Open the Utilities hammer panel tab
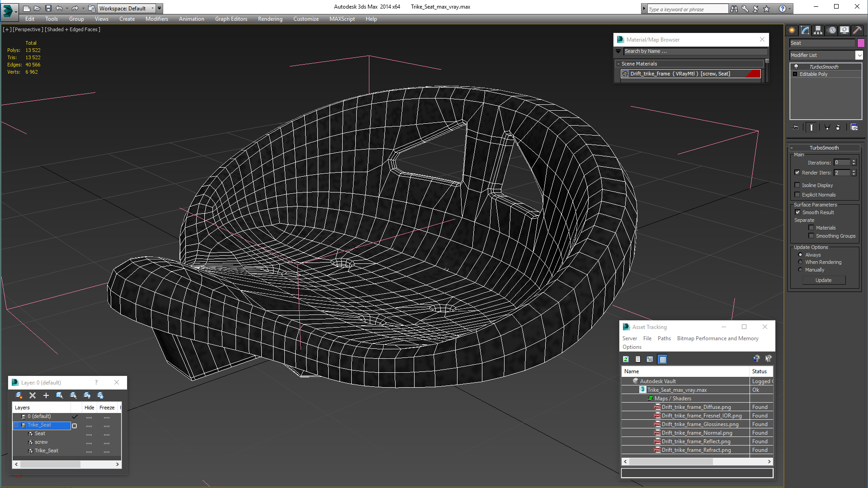 coord(857,30)
